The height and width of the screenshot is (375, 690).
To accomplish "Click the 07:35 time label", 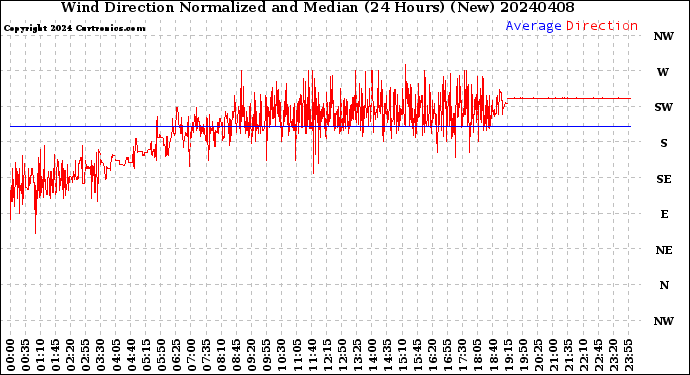I will [207, 355].
